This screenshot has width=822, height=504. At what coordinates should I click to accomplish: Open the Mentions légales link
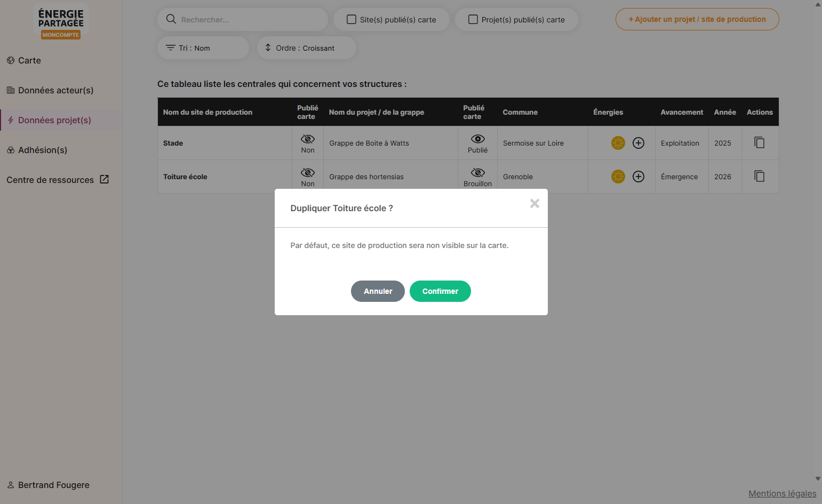(783, 493)
